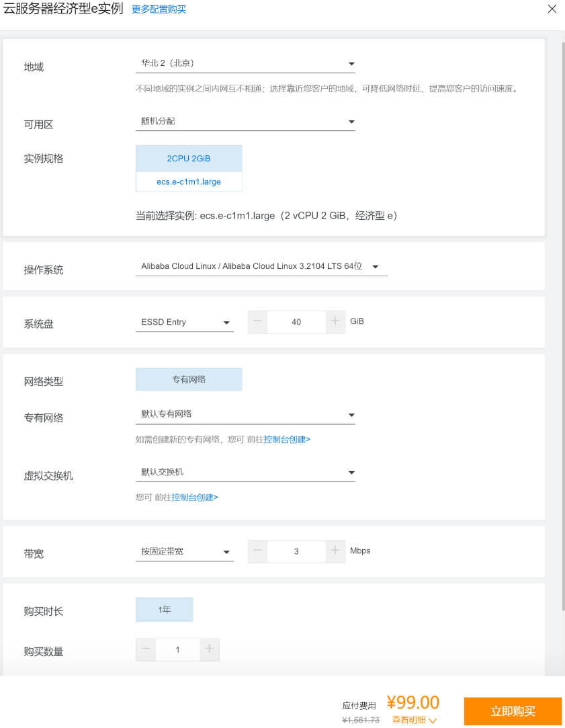Expand the 地域 region dropdown
The width and height of the screenshot is (565, 728).
click(x=245, y=64)
